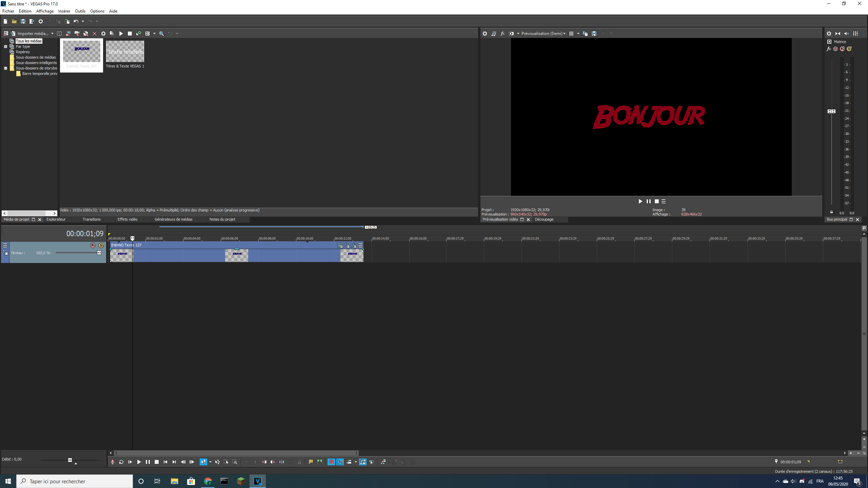Enable auto ripple in timeline toolbar
The image size is (868, 488).
349,462
